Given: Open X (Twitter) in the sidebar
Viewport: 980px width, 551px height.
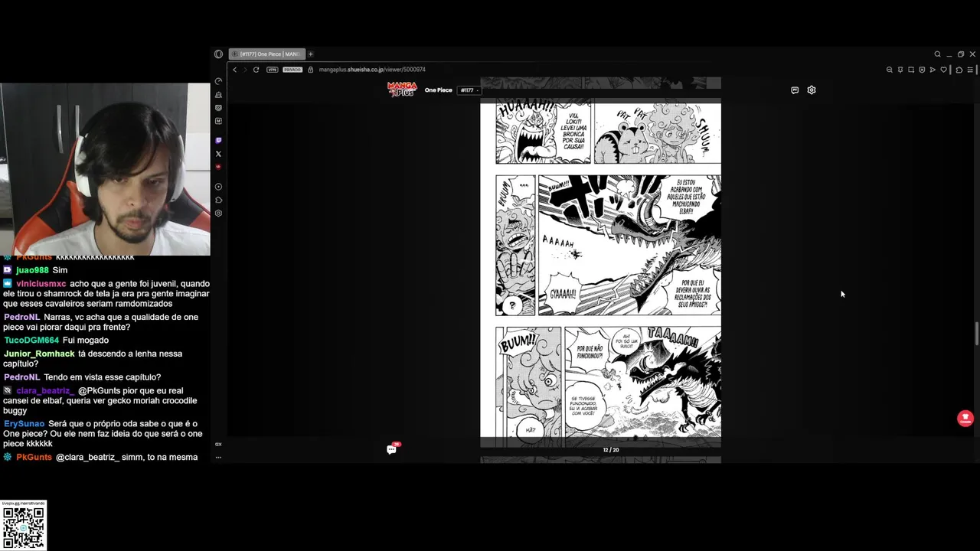Looking at the screenshot, I should pos(218,154).
